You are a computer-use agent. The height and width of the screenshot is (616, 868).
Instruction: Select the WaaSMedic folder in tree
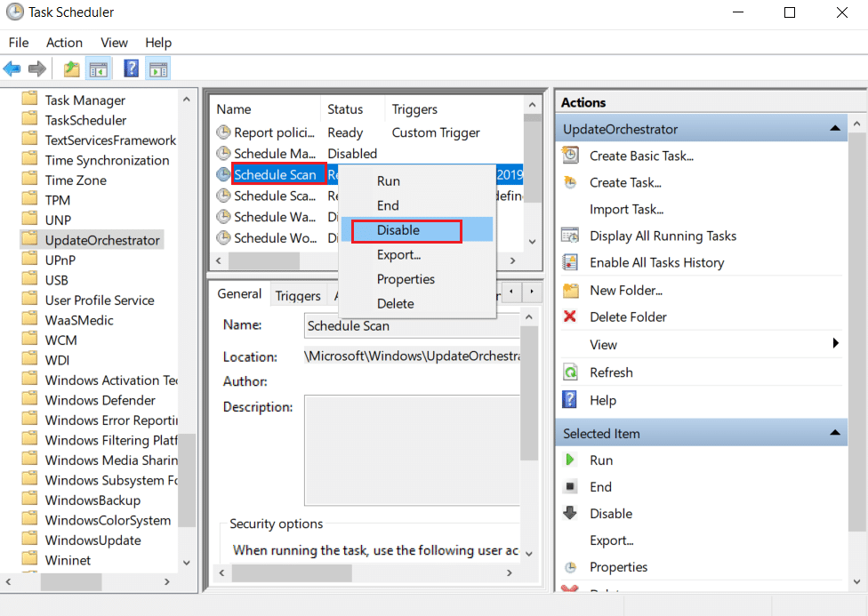tap(79, 320)
